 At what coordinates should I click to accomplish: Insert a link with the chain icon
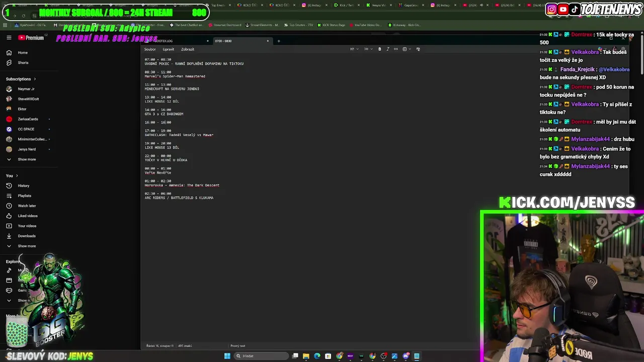coord(395,49)
